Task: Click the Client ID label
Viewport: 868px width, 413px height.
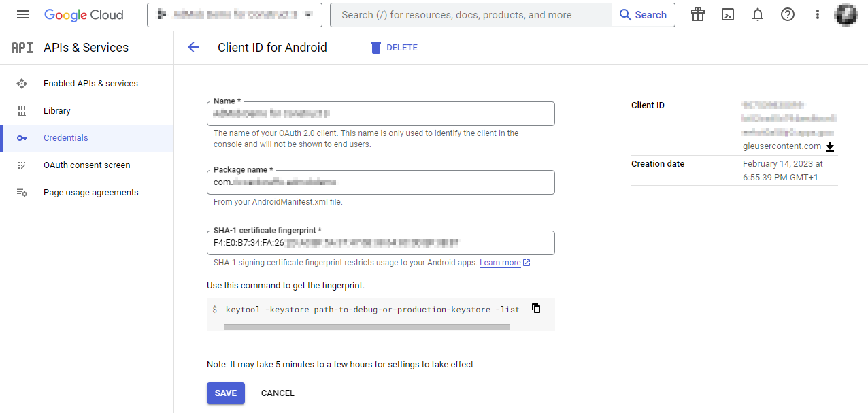Action: [x=648, y=105]
